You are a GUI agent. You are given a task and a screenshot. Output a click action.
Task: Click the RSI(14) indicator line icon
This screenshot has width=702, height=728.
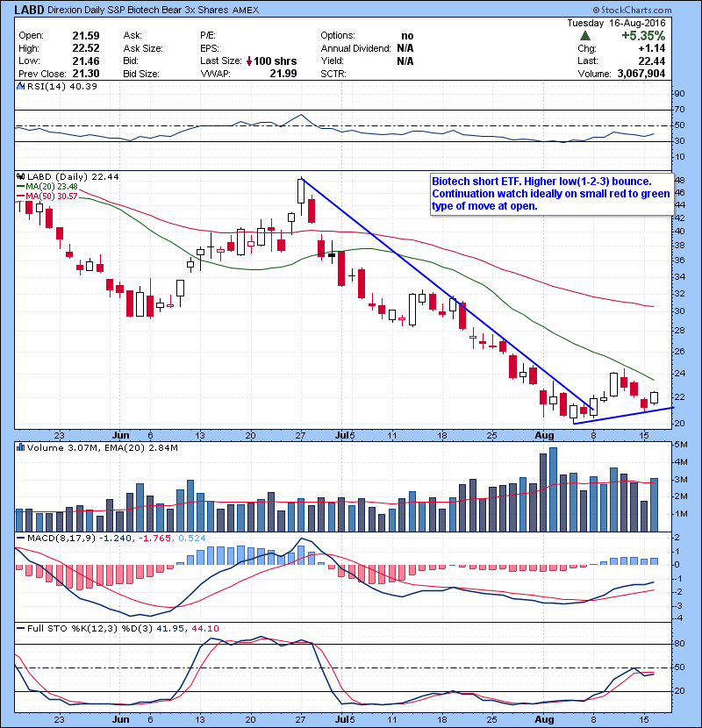pos(20,86)
